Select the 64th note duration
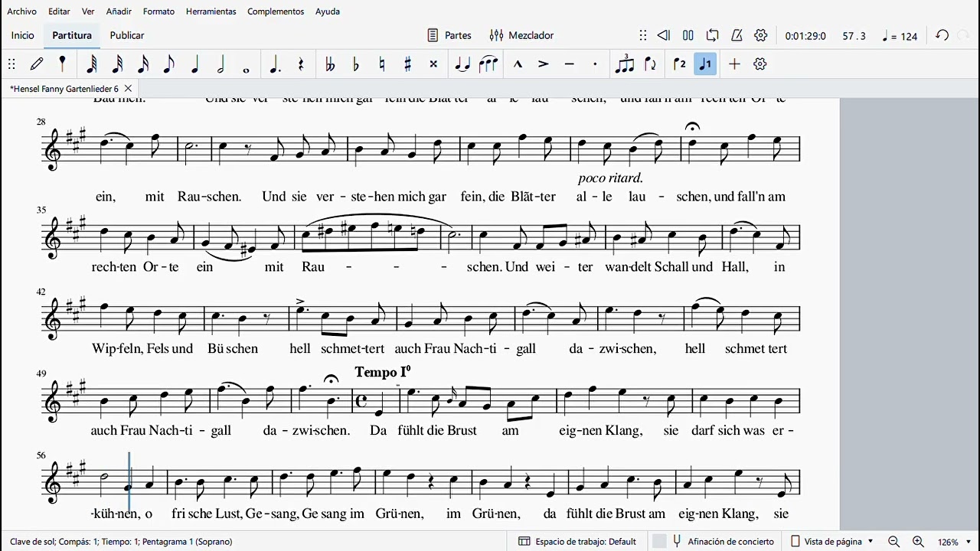This screenshot has height=551, width=980. coord(92,64)
